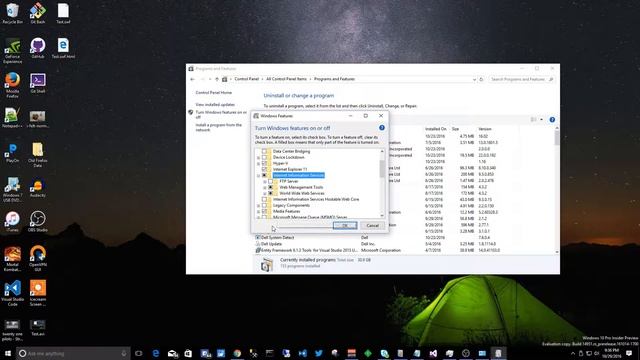The height and width of the screenshot is (360, 640).
Task: Select the Mortal Kombat desktop icon
Action: coord(12,259)
